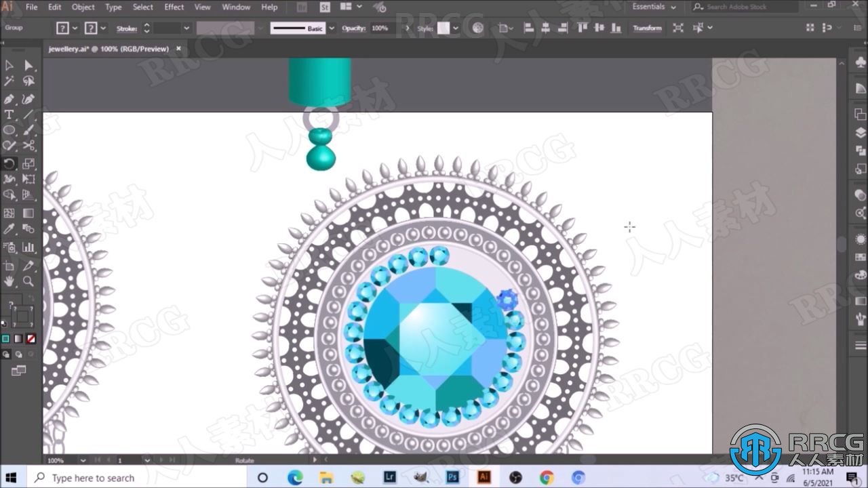Open the Layers panel icon
This screenshot has width=868, height=488.
click(x=861, y=133)
